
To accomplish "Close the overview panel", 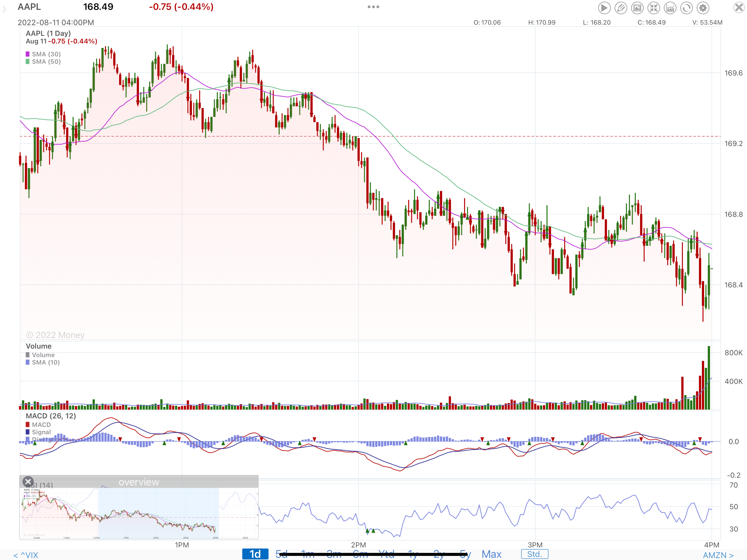I will [28, 482].
